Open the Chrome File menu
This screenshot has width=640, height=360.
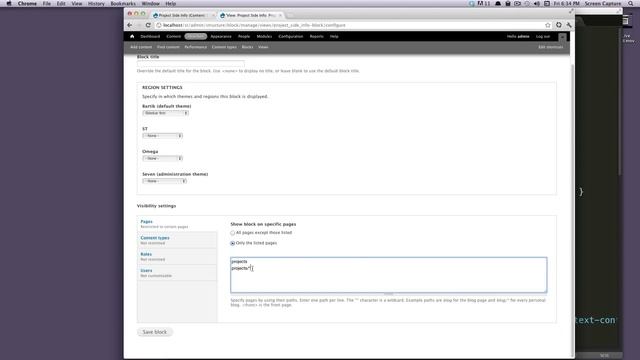[47, 4]
